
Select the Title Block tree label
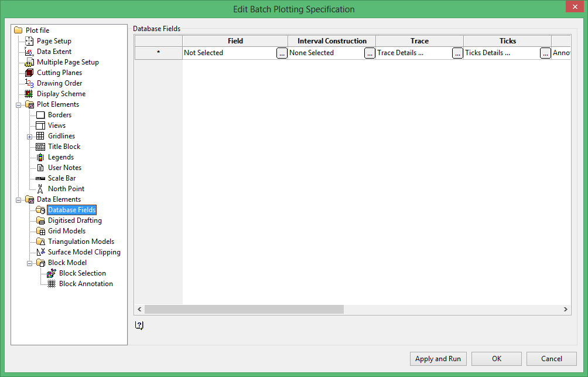tap(64, 147)
